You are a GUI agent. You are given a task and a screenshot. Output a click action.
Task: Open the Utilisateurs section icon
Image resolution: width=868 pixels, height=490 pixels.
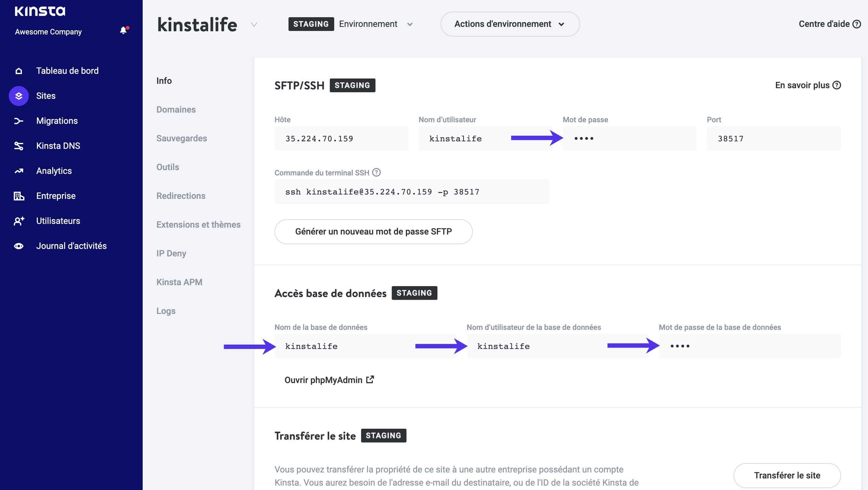18,220
